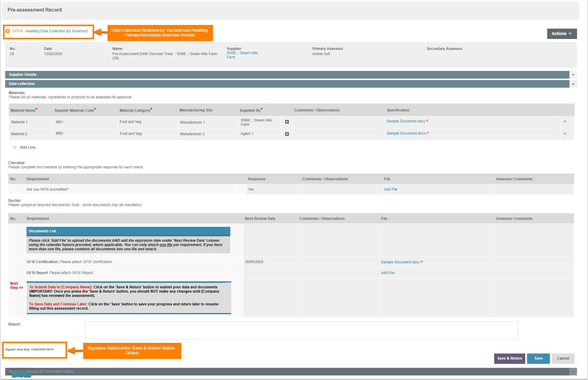Click plus icon in Material 1 row
The width and height of the screenshot is (588, 380).
287,122
